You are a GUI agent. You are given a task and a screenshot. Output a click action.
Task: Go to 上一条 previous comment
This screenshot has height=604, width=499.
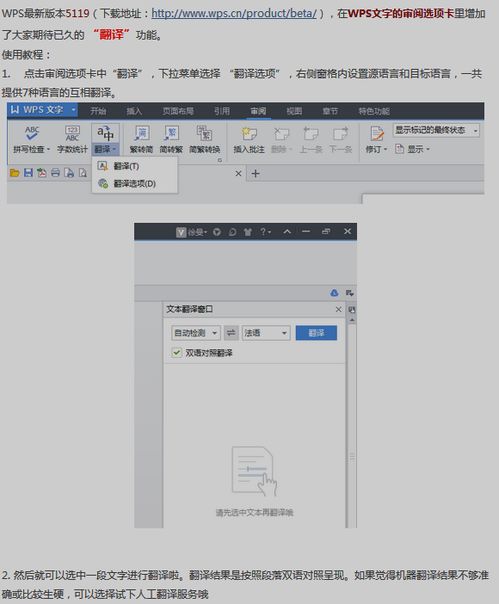[x=311, y=139]
